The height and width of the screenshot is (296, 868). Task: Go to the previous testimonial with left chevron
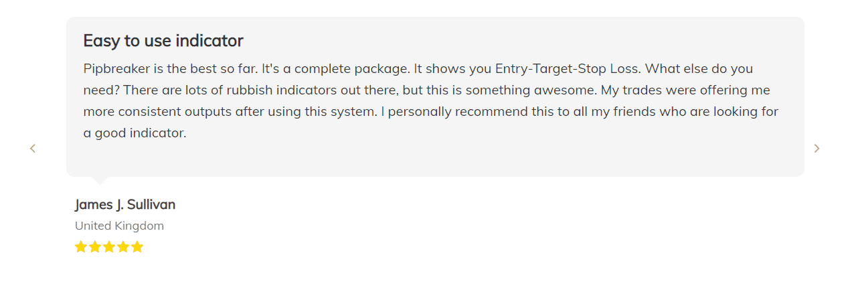[32, 149]
